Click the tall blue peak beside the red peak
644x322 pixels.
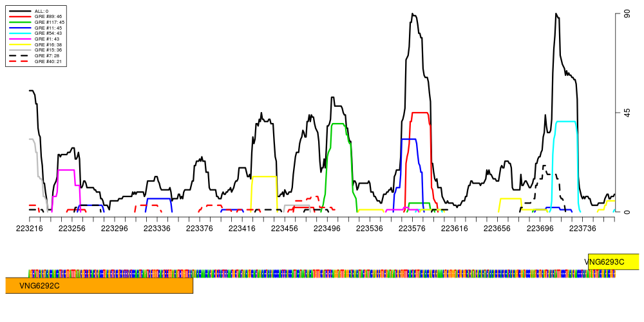[x=409, y=138]
